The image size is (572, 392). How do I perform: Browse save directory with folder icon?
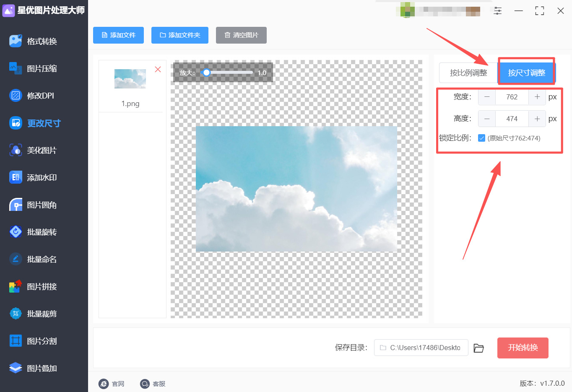coord(478,348)
